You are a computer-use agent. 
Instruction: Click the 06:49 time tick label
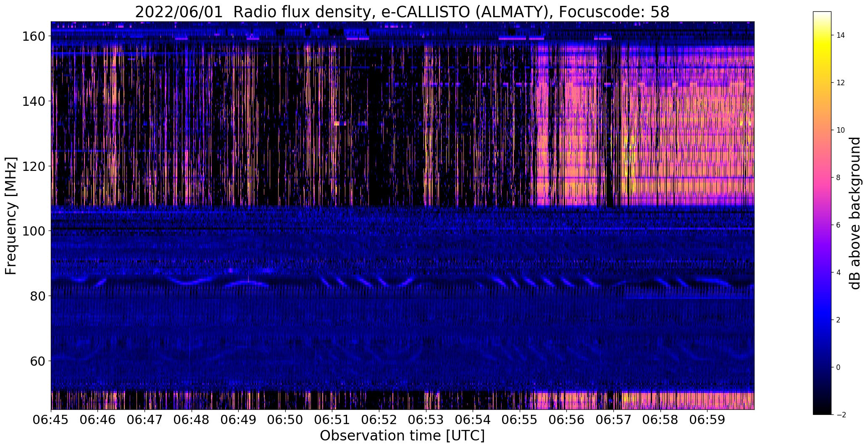point(239,419)
